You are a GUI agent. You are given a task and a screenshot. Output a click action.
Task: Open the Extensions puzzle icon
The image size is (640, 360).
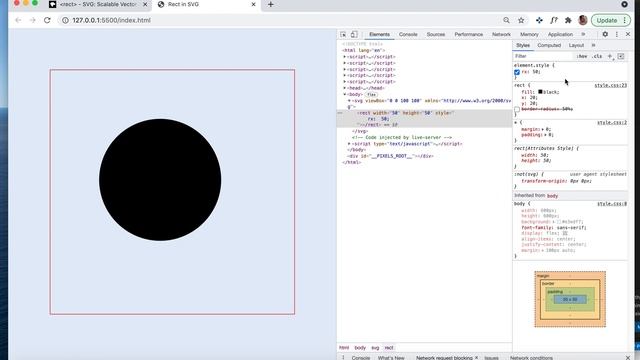click(568, 20)
